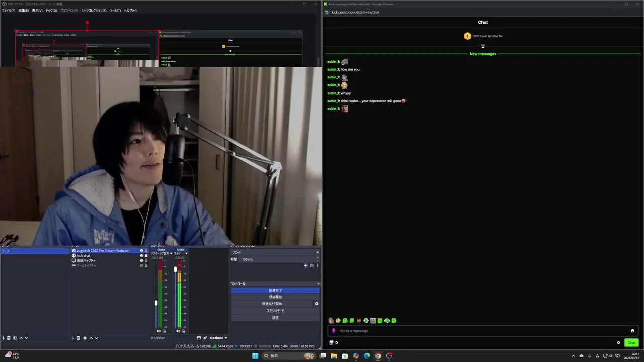Image resolution: width=644 pixels, height=362 pixels.
Task: Move scene up with the scenes up arrow
Action: [x=21, y=338]
